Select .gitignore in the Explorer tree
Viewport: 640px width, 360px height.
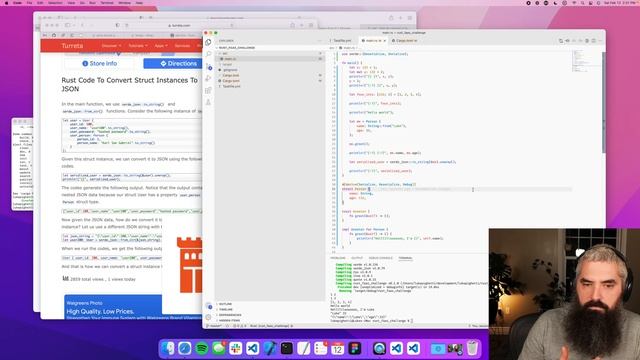point(270,70)
